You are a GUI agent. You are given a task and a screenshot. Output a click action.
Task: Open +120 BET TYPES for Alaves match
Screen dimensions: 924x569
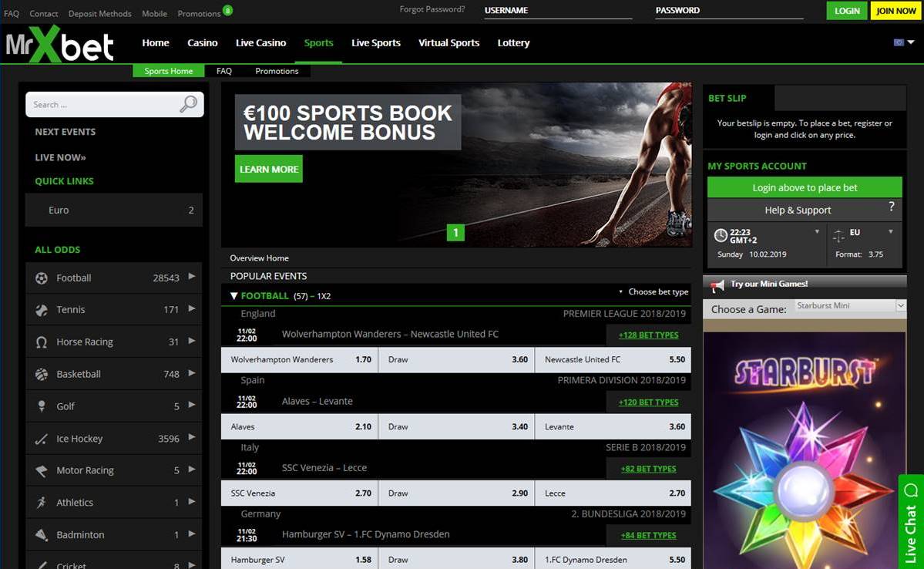click(648, 402)
